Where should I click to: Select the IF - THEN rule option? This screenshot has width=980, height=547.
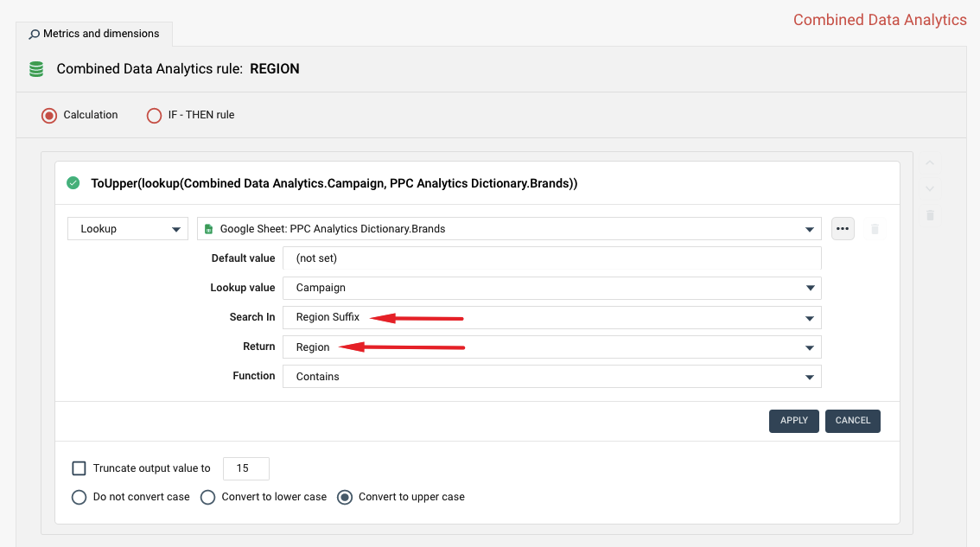point(155,116)
